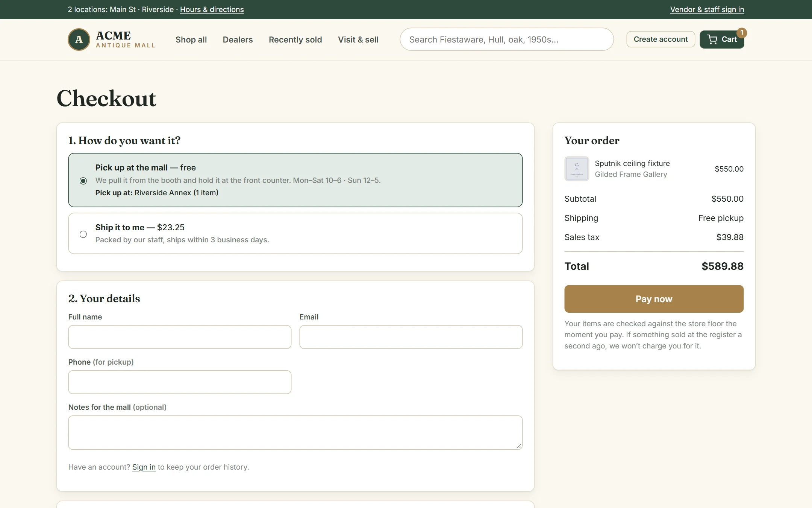Click the Notes textarea resize handle
The height and width of the screenshot is (508, 812).
[x=518, y=446]
